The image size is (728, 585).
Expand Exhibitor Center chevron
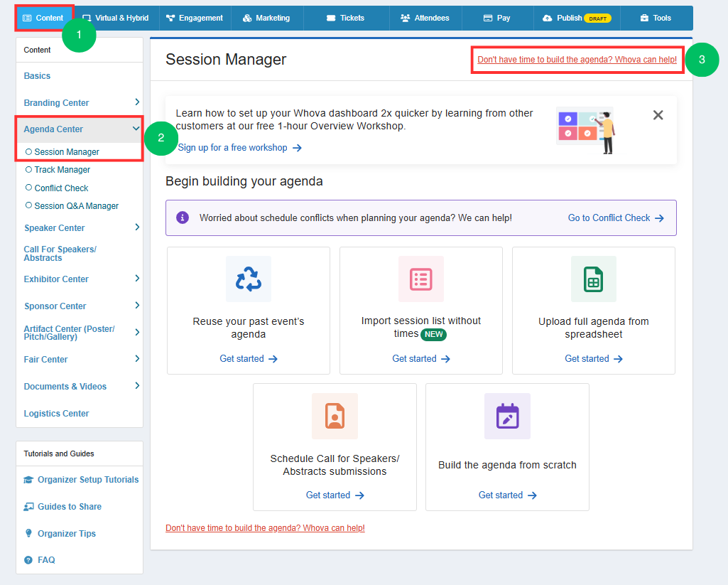137,279
